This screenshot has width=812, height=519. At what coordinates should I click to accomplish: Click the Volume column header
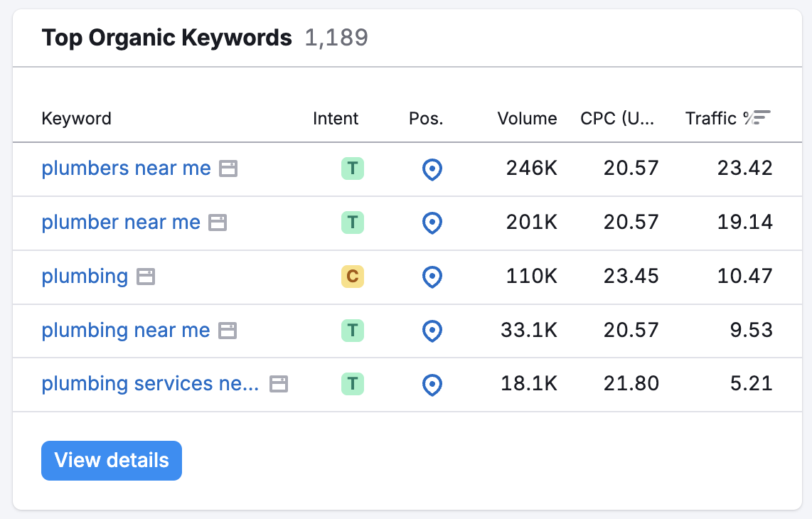point(527,119)
